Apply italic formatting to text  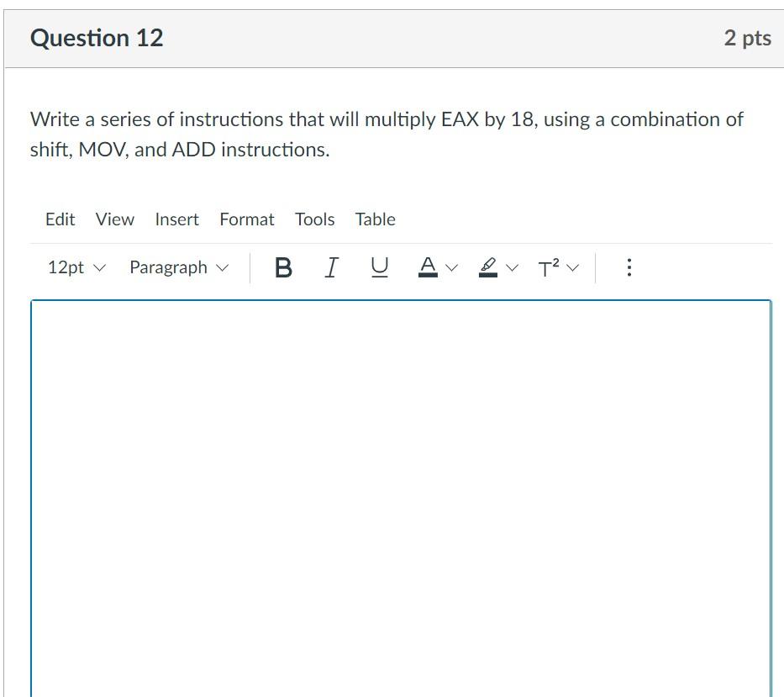[x=331, y=267]
